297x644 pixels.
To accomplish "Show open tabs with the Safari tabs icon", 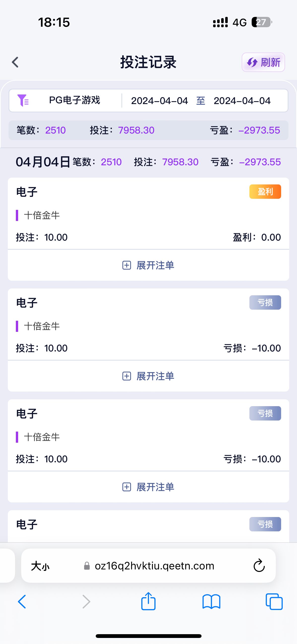I will coord(274,602).
